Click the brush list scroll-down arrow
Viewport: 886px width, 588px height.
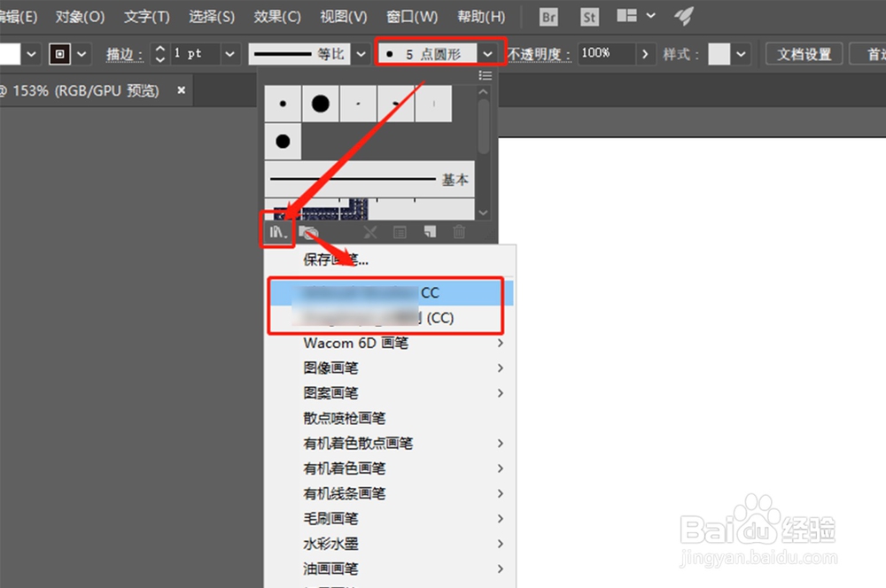pos(483,213)
